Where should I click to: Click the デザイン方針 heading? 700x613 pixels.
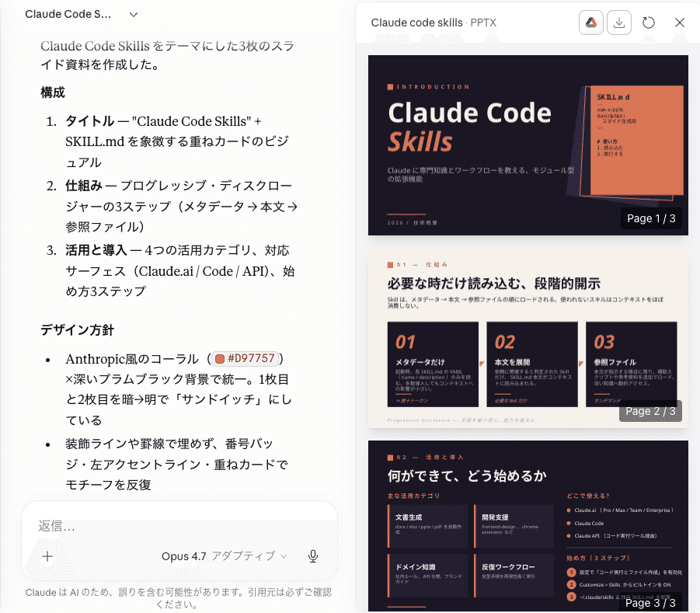tap(77, 330)
